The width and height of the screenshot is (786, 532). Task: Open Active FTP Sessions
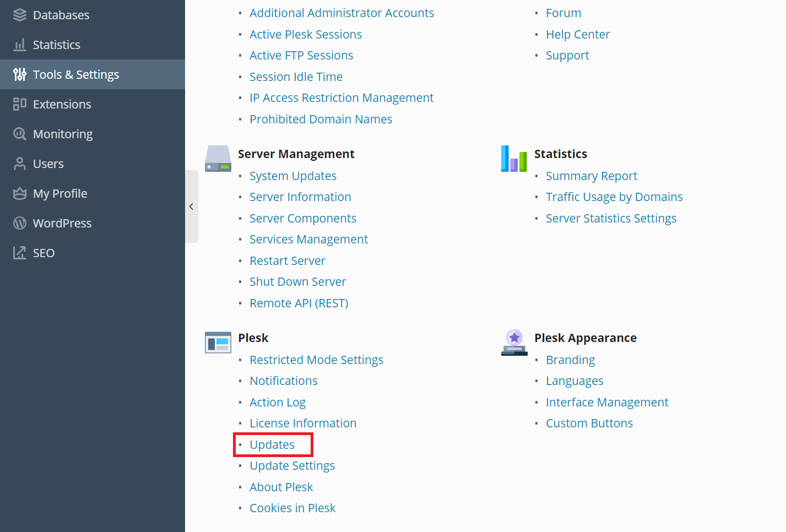[x=301, y=55]
